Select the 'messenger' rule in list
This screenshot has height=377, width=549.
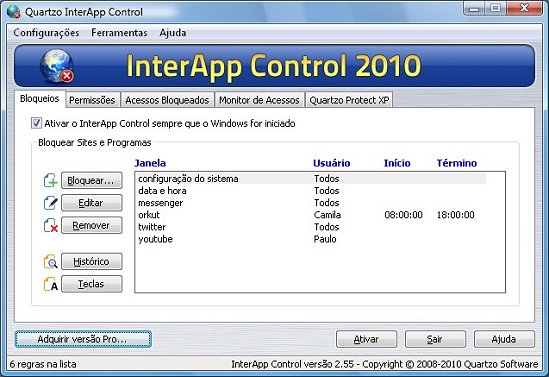point(311,203)
